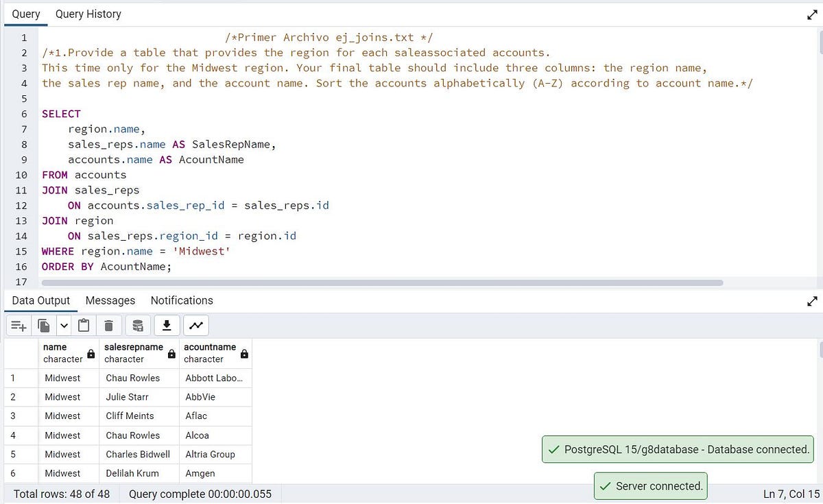Click the lock icon on salesrepname column
Screen dimensions: 823x504
pyautogui.click(x=170, y=353)
